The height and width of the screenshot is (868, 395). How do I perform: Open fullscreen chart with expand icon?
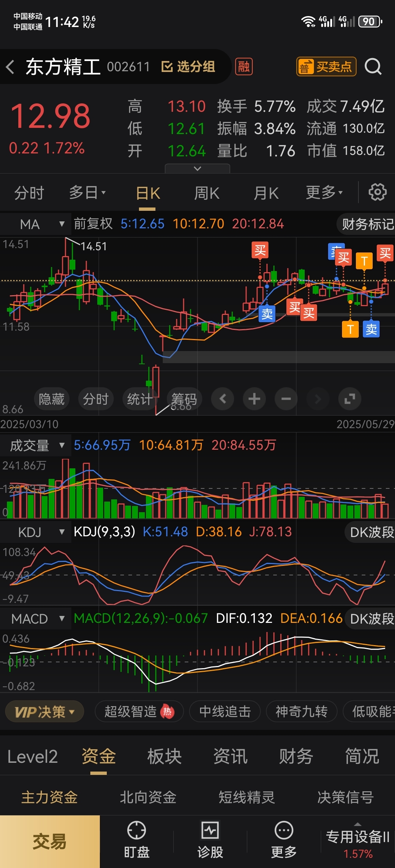350,399
